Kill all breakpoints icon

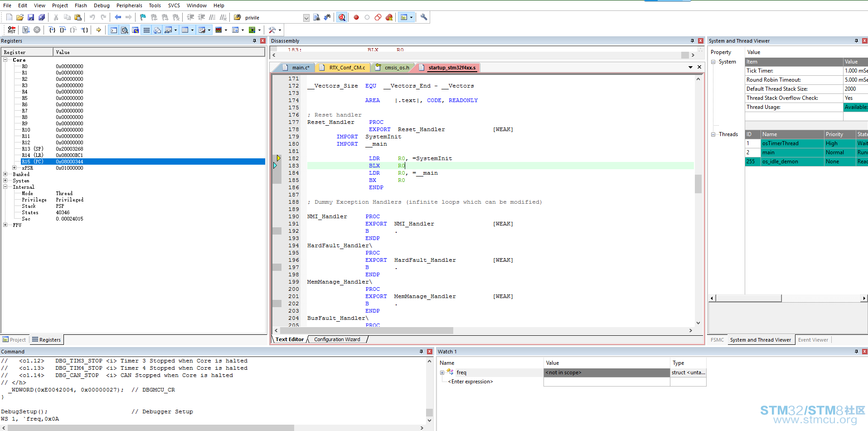pos(389,17)
